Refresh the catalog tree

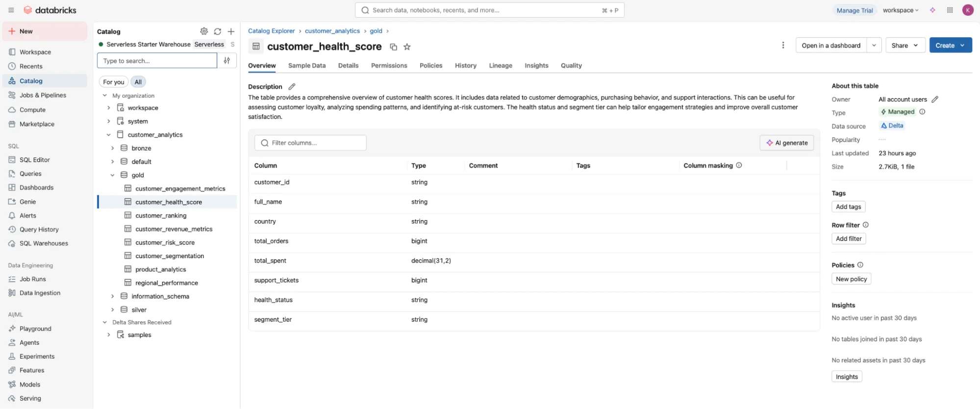pos(218,31)
